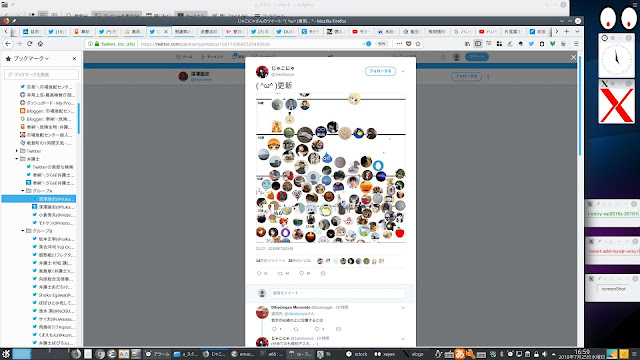The image size is (640, 360).
Task: Open the avatar collage tweet image
Action: click(x=331, y=168)
